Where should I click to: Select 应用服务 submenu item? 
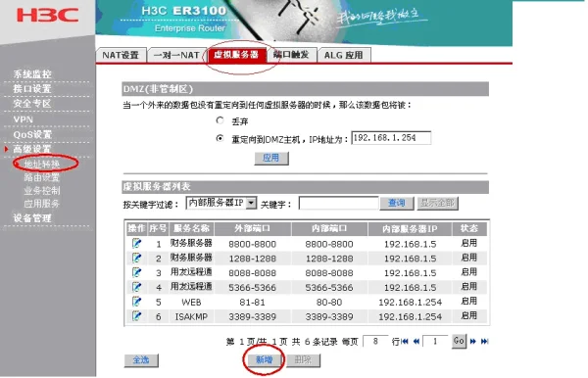pos(41,204)
